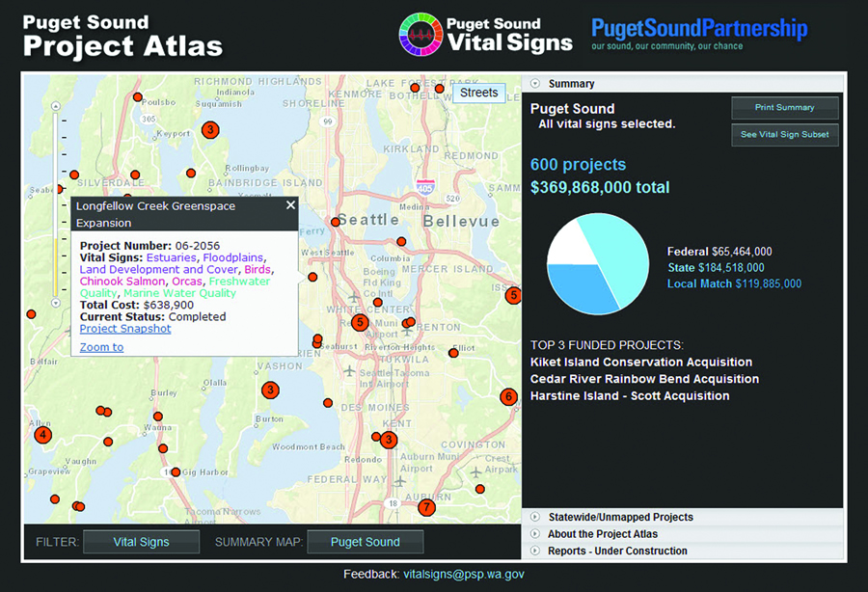The image size is (868, 592).
Task: Click project marker near Poulsbo
Action: [137, 96]
